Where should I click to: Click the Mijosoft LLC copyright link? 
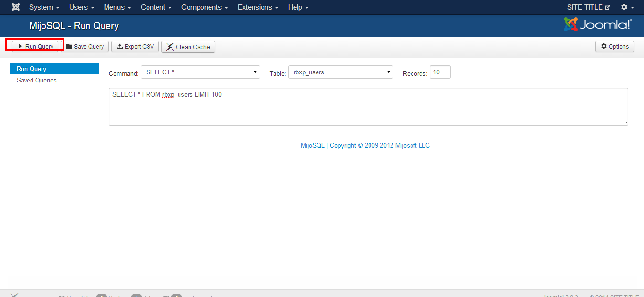(380, 145)
